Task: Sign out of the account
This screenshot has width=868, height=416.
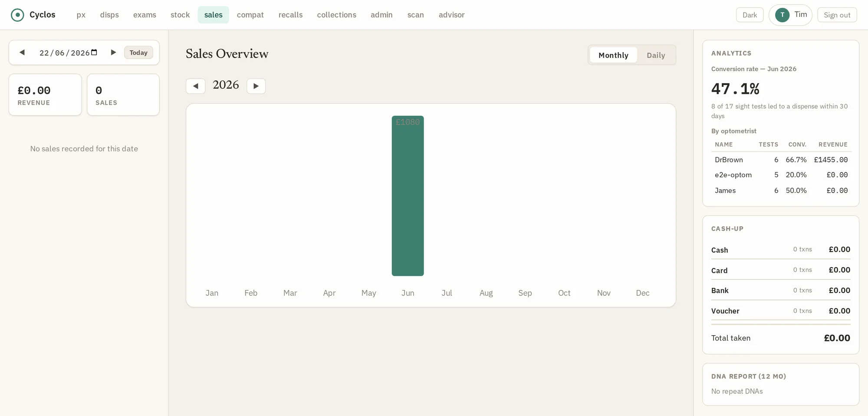Action: pyautogui.click(x=837, y=15)
